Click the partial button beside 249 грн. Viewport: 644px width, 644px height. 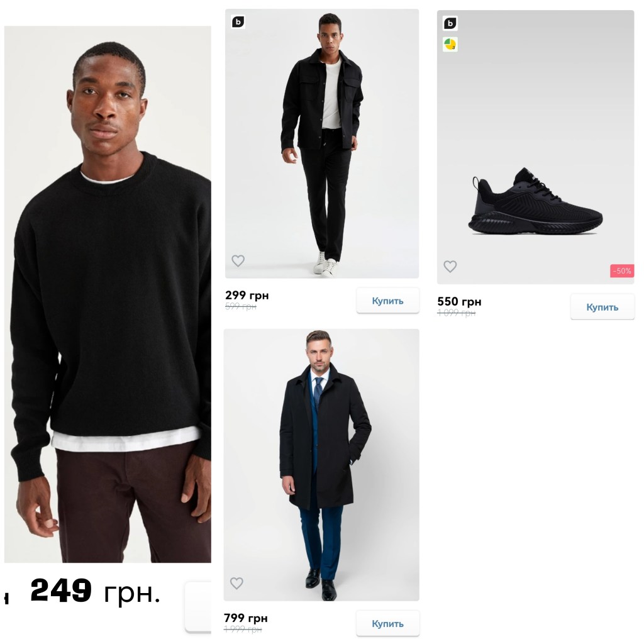198,606
